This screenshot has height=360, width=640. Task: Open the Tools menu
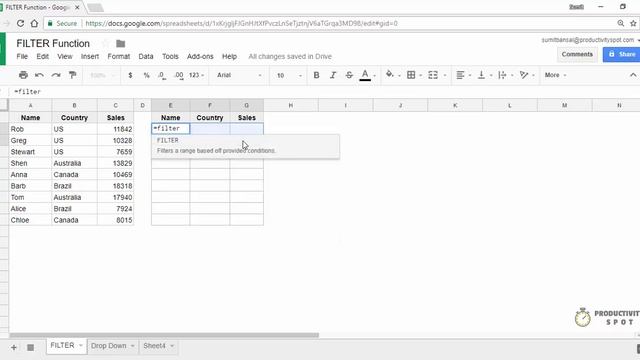[x=170, y=56]
